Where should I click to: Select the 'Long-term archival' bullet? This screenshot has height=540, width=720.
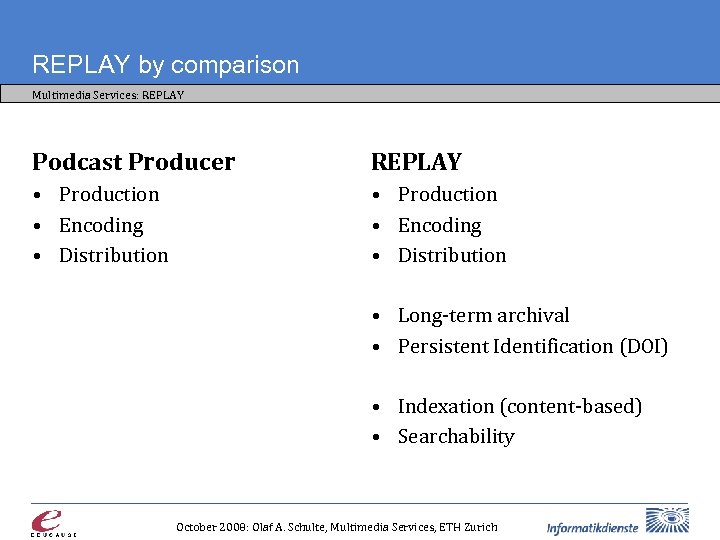point(484,316)
